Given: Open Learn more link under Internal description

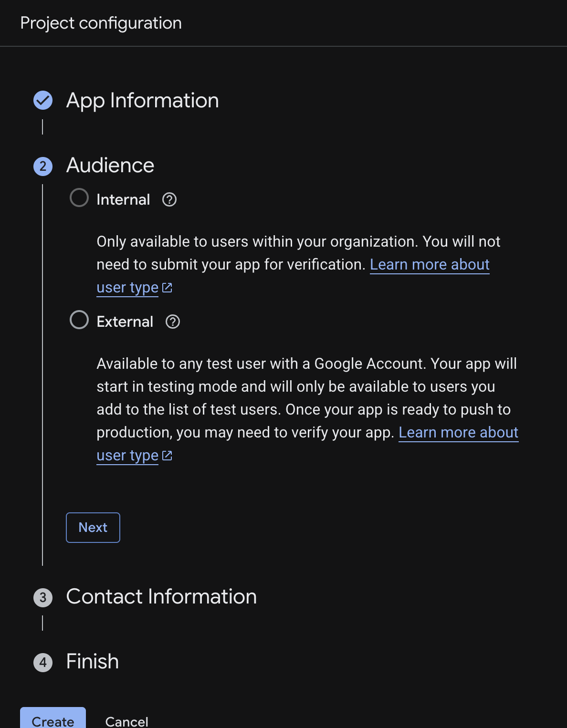Looking at the screenshot, I should point(430,265).
